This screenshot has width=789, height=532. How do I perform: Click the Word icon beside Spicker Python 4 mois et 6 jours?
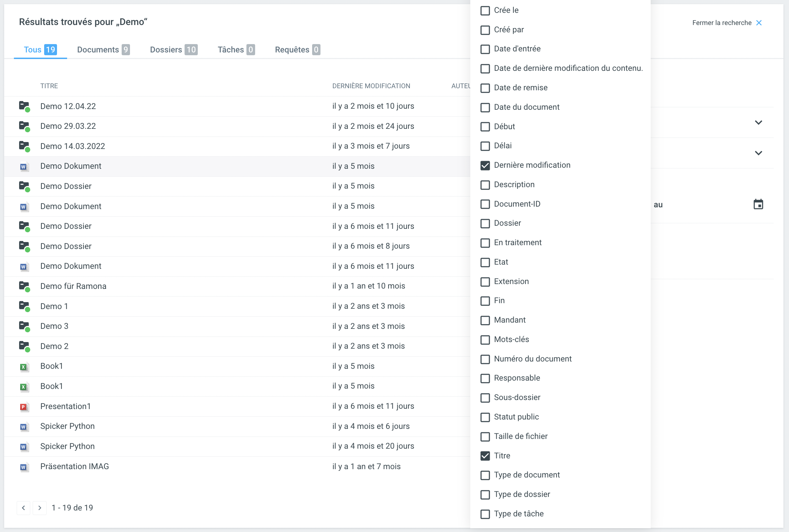(x=24, y=426)
